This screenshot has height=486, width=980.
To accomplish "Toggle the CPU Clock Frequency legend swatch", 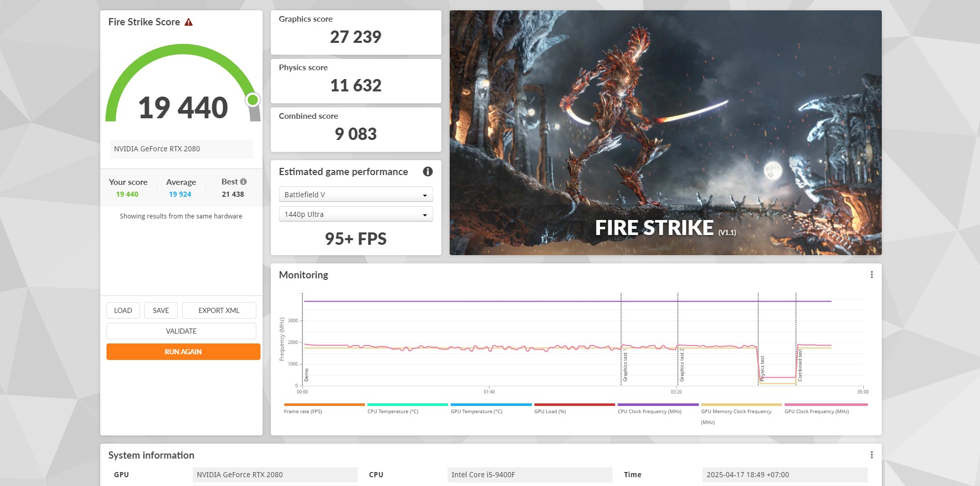I will (658, 405).
